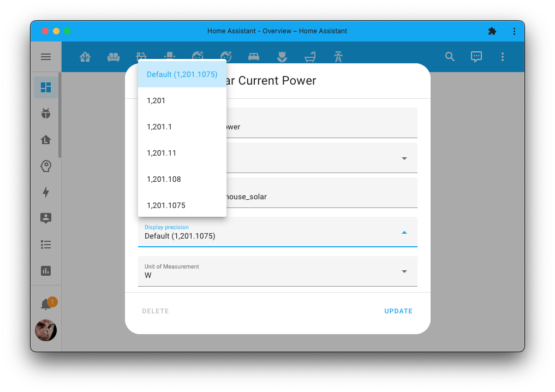Open the Assist brain icon in sidebar

pos(46,166)
